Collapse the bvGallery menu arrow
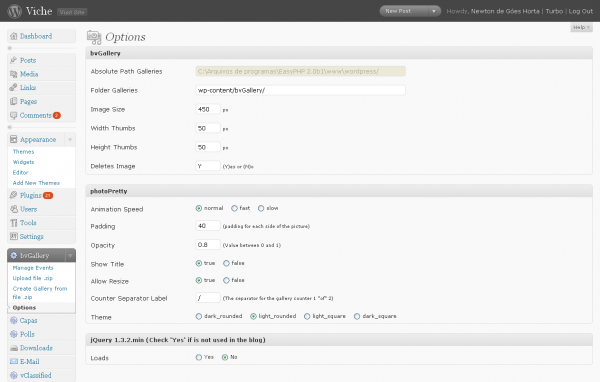600x382 pixels. click(70, 255)
